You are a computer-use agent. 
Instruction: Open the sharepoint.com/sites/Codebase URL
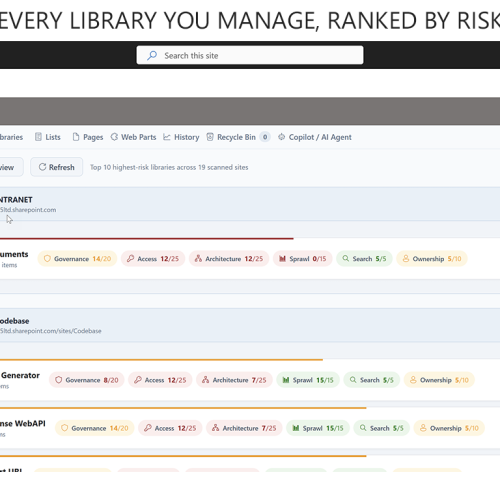(51, 331)
